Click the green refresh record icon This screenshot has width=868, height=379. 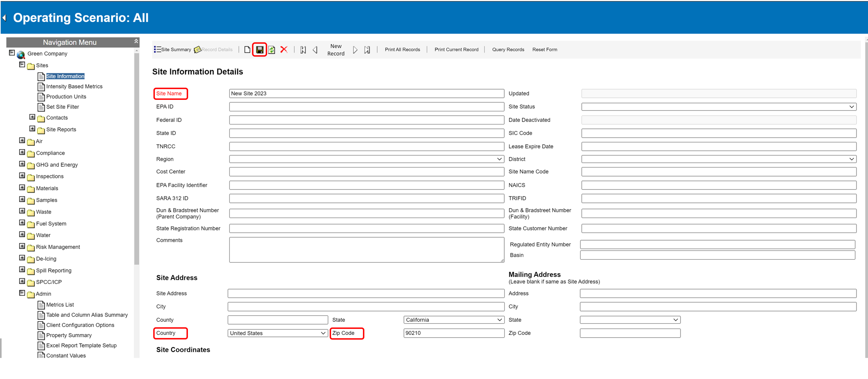click(x=272, y=50)
